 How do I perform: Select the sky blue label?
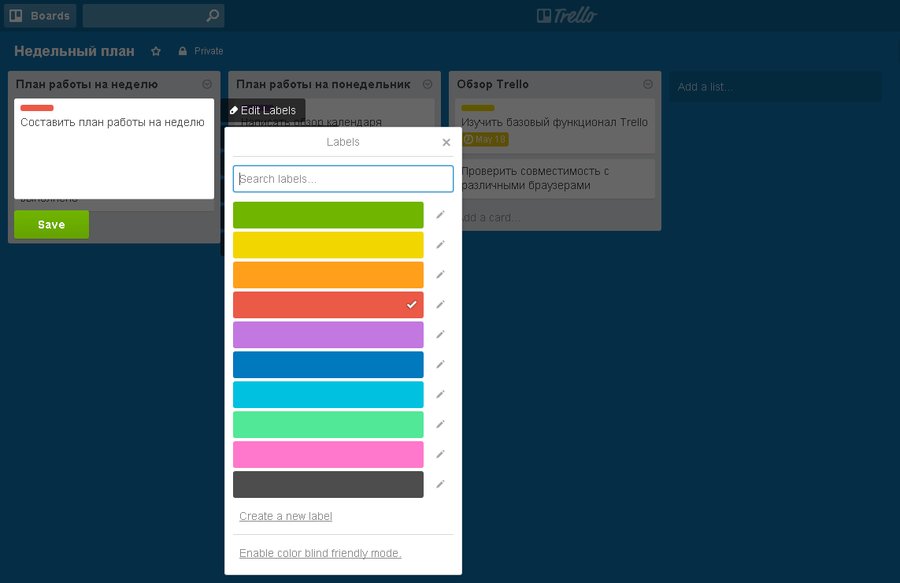point(328,394)
